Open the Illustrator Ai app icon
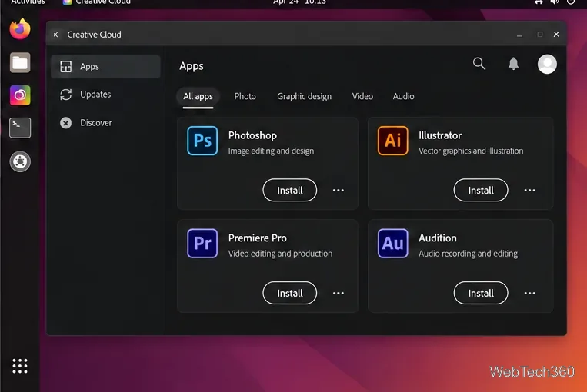The image size is (587, 392). pyautogui.click(x=392, y=141)
